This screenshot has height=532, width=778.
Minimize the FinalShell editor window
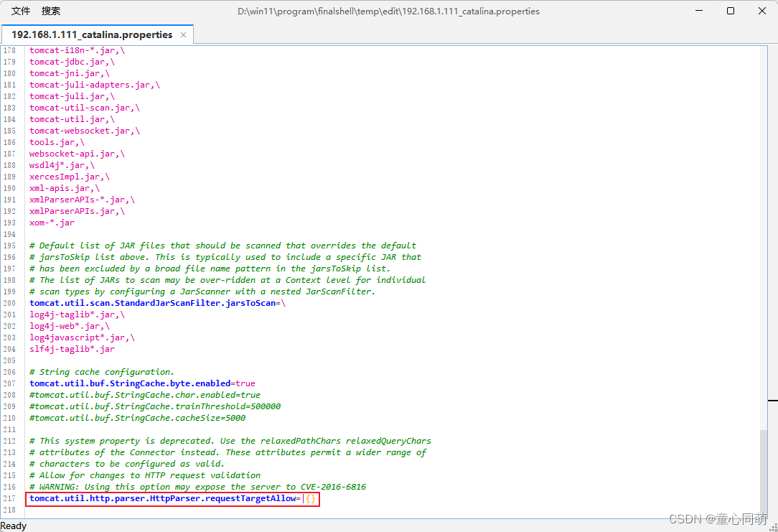(698, 11)
